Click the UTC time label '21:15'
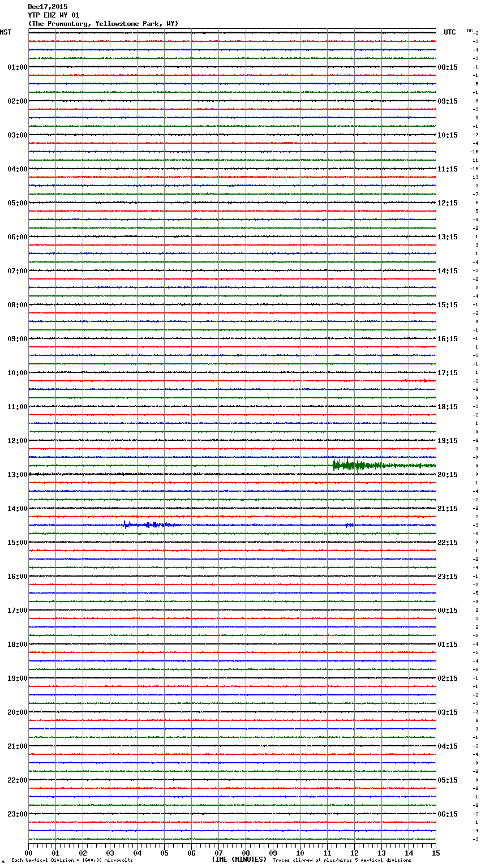The height and width of the screenshot is (868, 481). pos(448,509)
